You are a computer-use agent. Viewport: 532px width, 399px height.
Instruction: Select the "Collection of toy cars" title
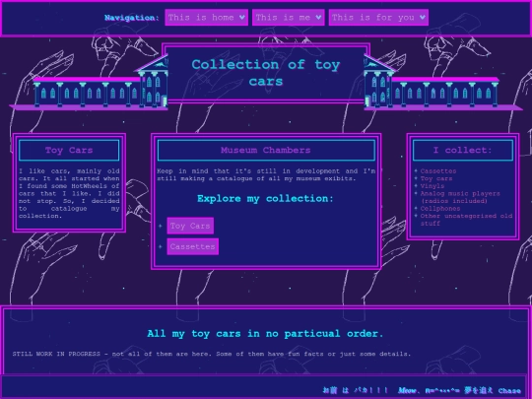(x=266, y=73)
